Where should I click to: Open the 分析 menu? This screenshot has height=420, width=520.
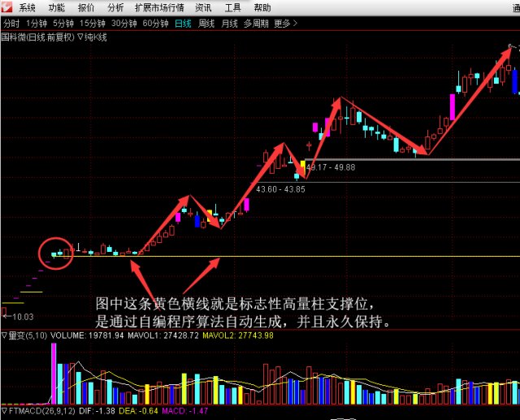[x=116, y=7]
